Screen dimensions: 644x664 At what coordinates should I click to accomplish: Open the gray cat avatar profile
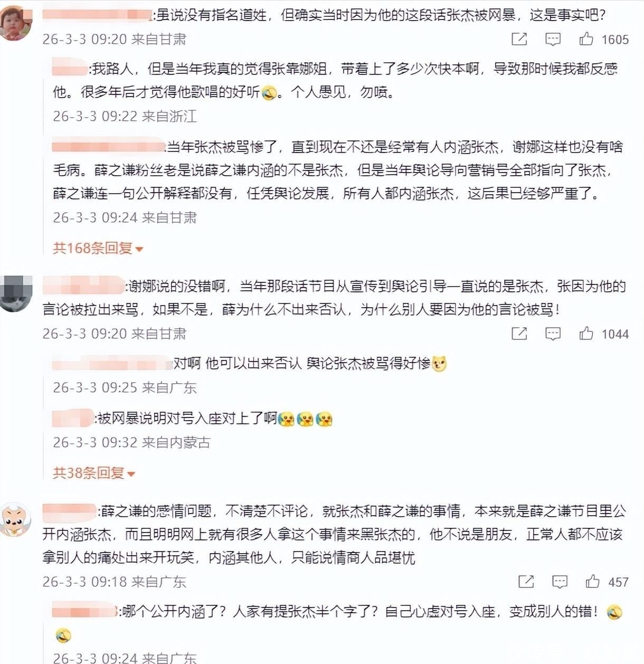pos(15,293)
